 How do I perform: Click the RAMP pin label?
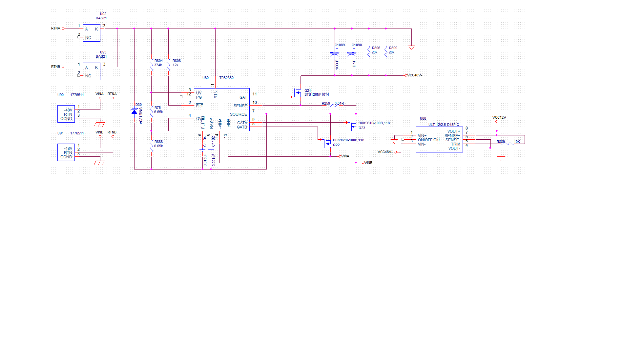coord(211,123)
